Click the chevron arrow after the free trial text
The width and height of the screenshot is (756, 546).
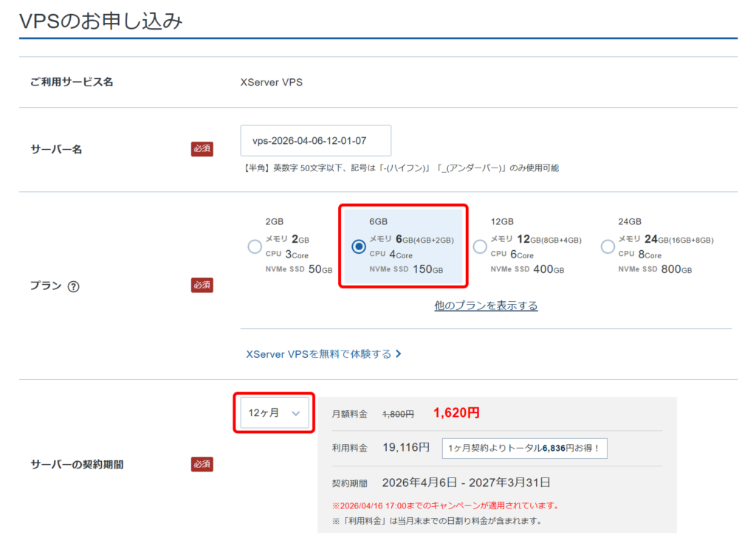click(x=399, y=354)
